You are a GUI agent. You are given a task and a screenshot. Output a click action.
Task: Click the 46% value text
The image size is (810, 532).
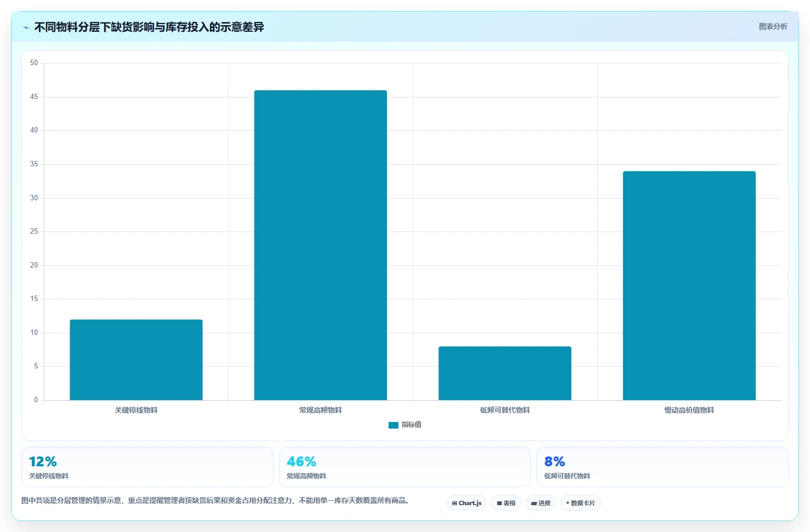pyautogui.click(x=302, y=461)
